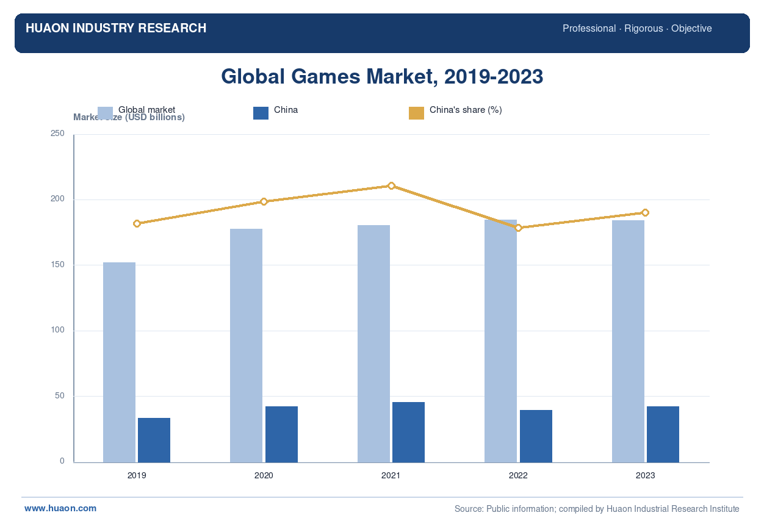This screenshot has height=532, width=764.
Task: Select the 2023 China bar
Action: [663, 434]
